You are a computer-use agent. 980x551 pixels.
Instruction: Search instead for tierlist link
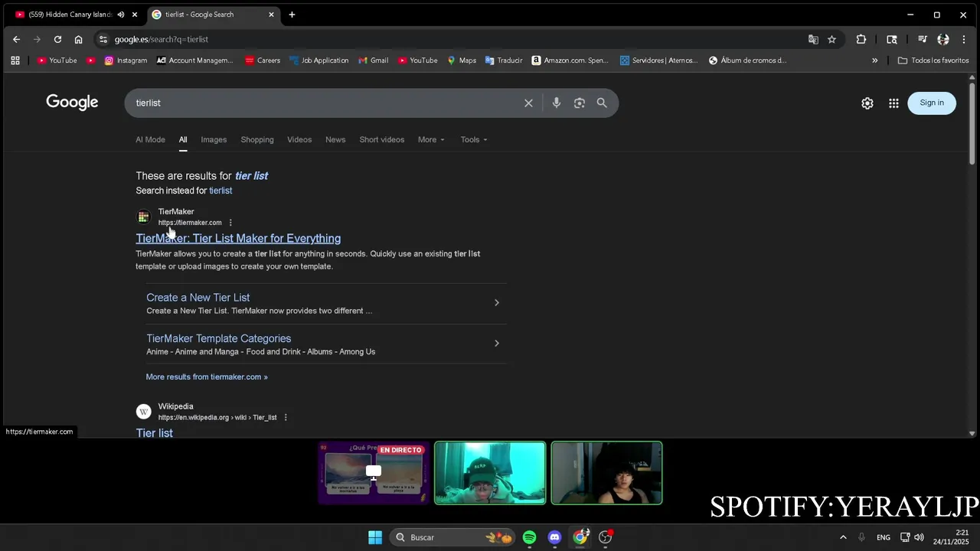point(220,191)
